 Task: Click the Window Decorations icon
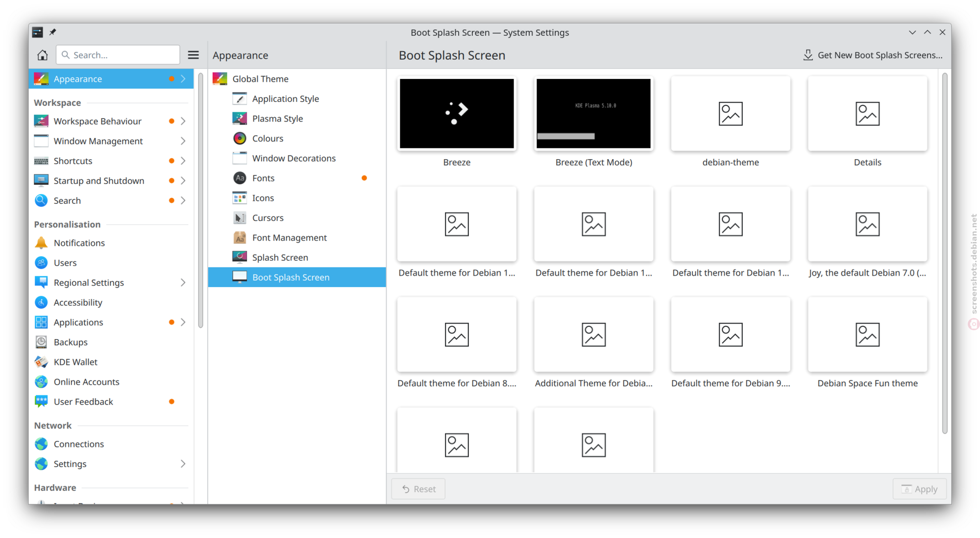coord(240,158)
